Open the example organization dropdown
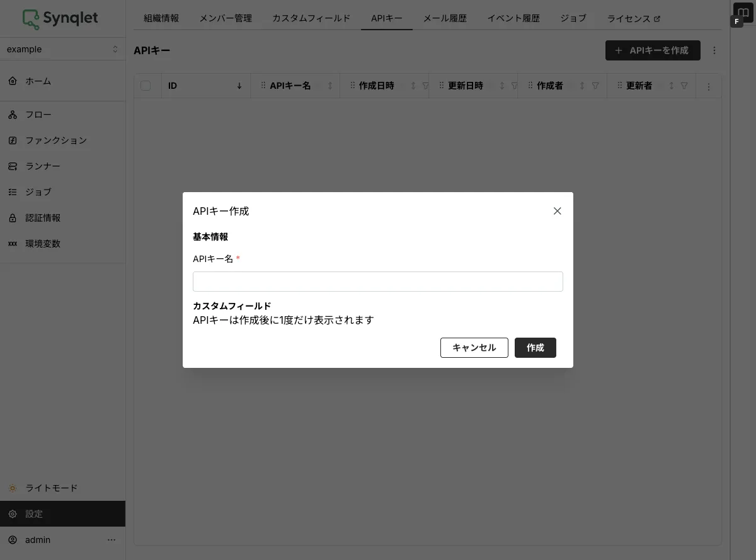This screenshot has width=756, height=560. (x=62, y=49)
